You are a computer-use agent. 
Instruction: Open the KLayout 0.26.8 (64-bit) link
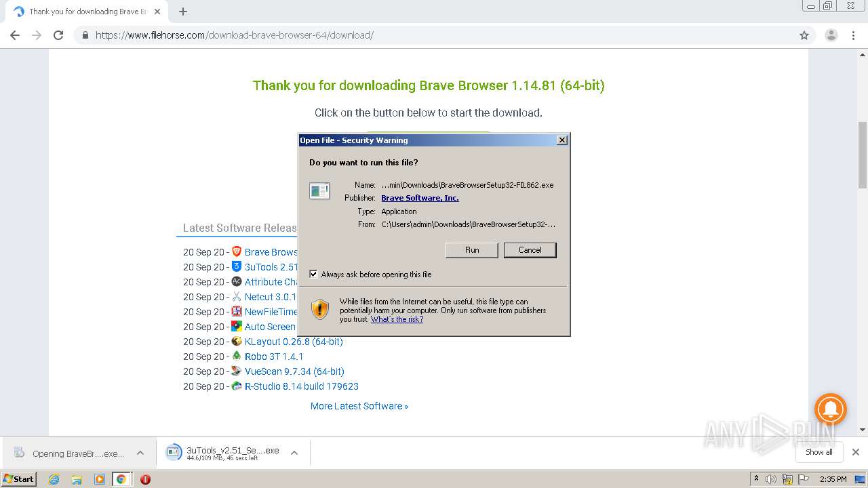[x=294, y=342]
